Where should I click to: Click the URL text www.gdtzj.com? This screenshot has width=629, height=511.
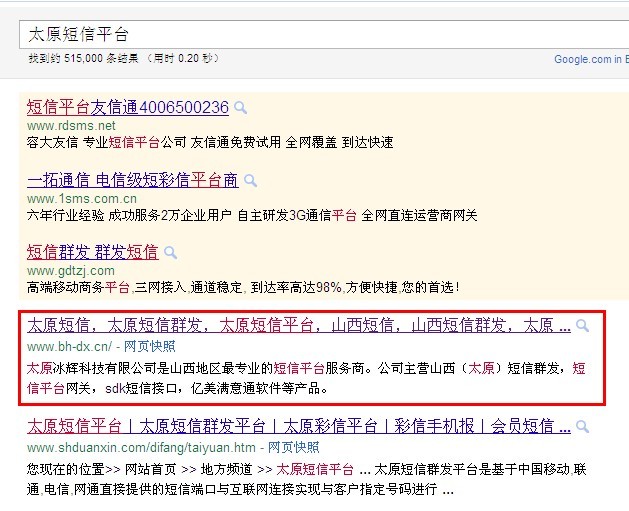click(x=71, y=271)
